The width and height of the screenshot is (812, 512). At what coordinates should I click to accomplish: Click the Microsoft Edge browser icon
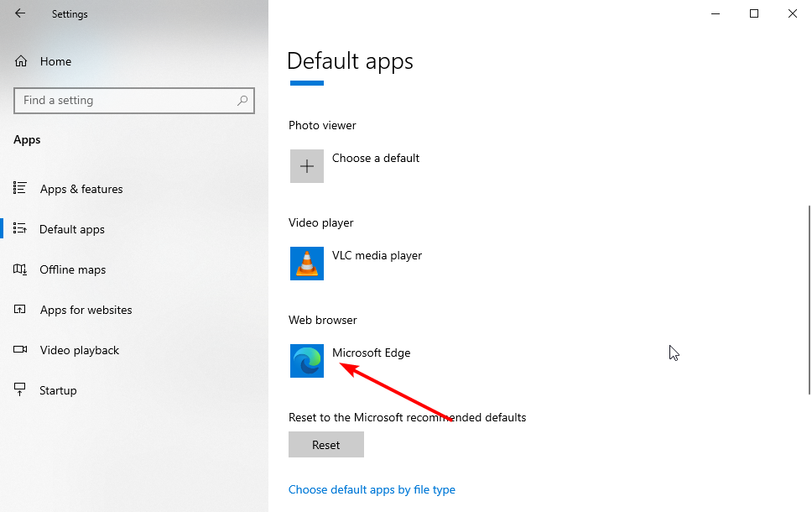(306, 361)
